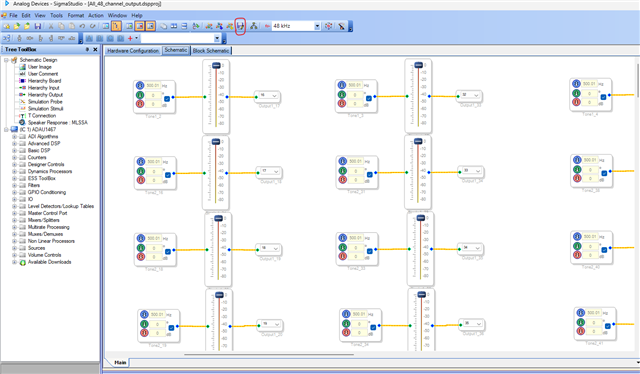Select the Main sheet tab at bottom
This screenshot has width=640, height=374.
pos(120,363)
